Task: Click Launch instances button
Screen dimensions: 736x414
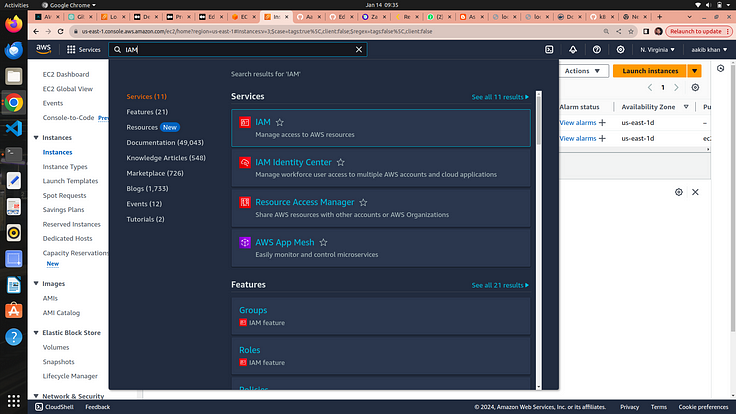Action: (650, 71)
